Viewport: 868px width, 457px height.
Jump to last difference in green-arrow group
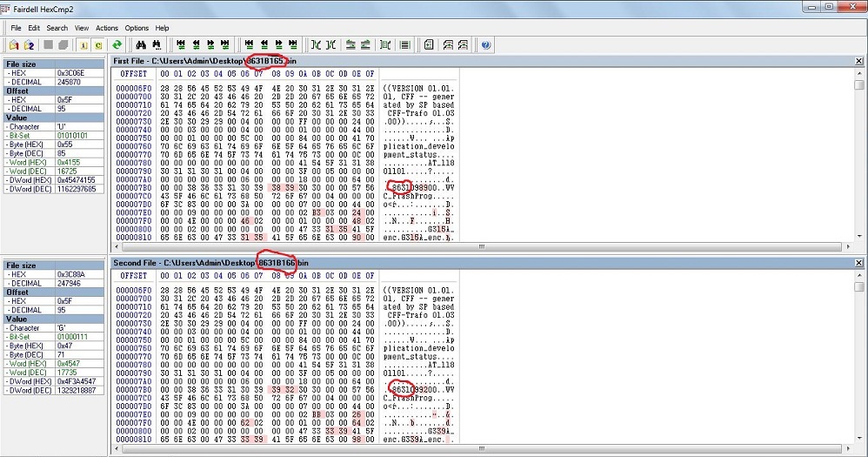[224, 45]
